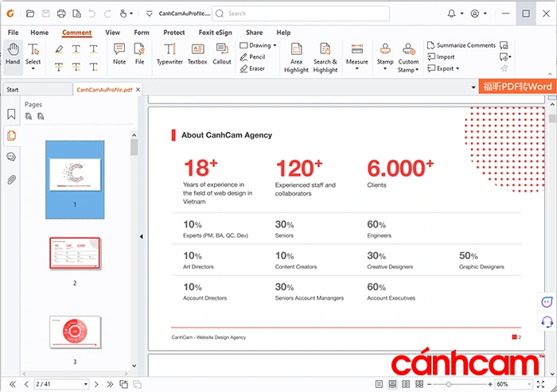
Task: Select the Textbox tool
Action: click(x=197, y=53)
